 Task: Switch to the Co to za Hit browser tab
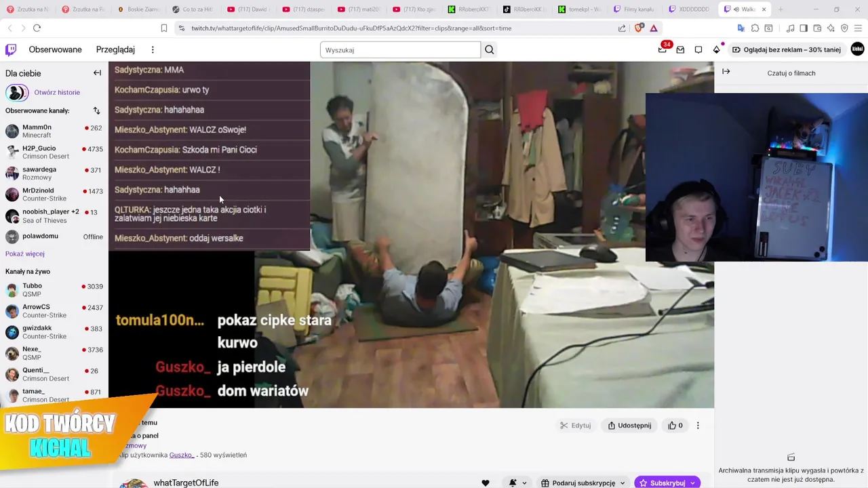pos(195,9)
